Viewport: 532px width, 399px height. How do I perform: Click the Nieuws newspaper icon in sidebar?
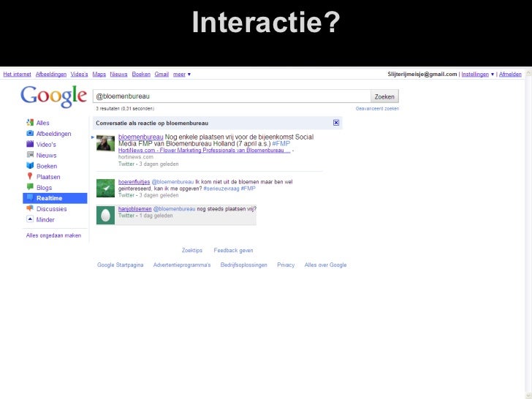tap(30, 155)
